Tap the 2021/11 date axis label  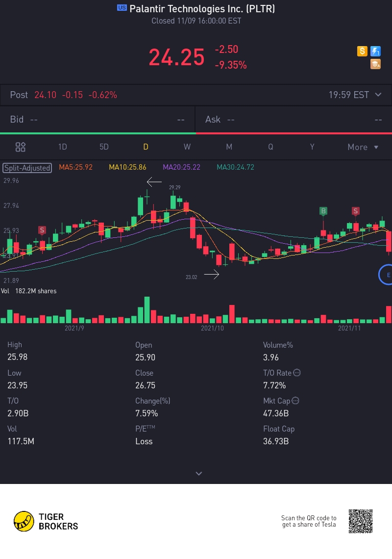coord(349,328)
